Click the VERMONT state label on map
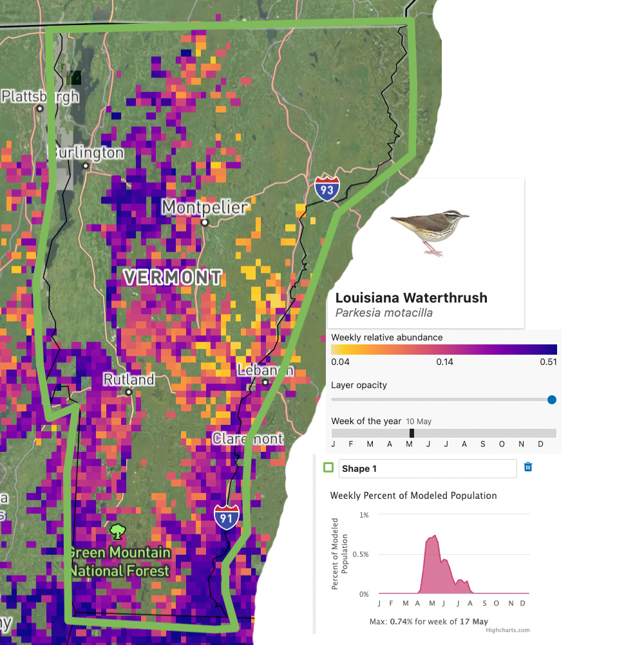 (173, 278)
